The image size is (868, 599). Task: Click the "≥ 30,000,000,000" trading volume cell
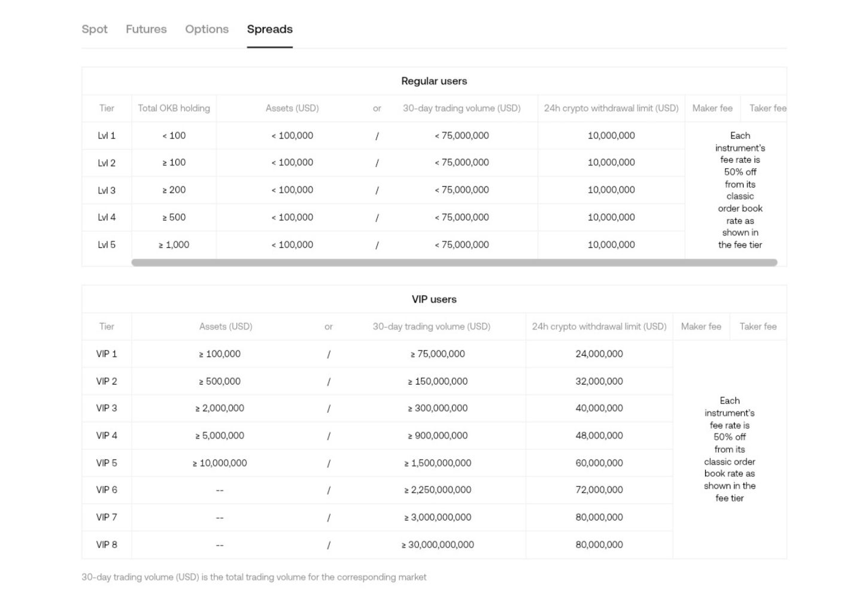point(438,545)
